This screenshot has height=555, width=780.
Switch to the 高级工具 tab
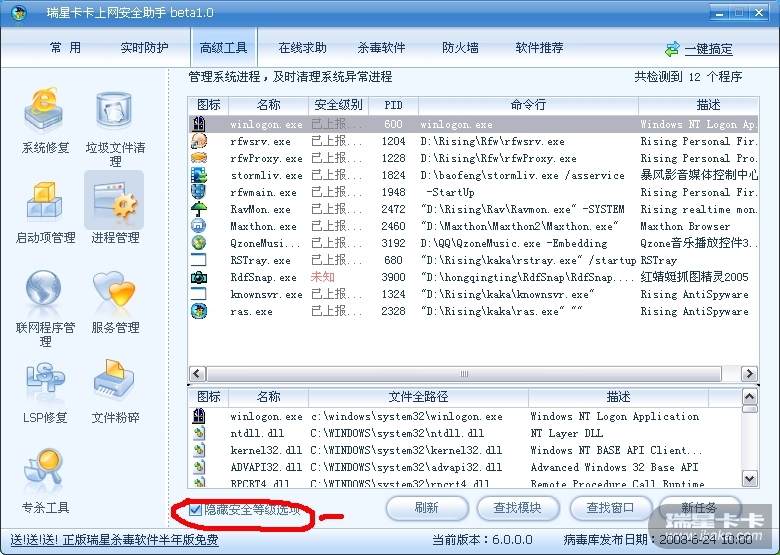click(x=223, y=48)
